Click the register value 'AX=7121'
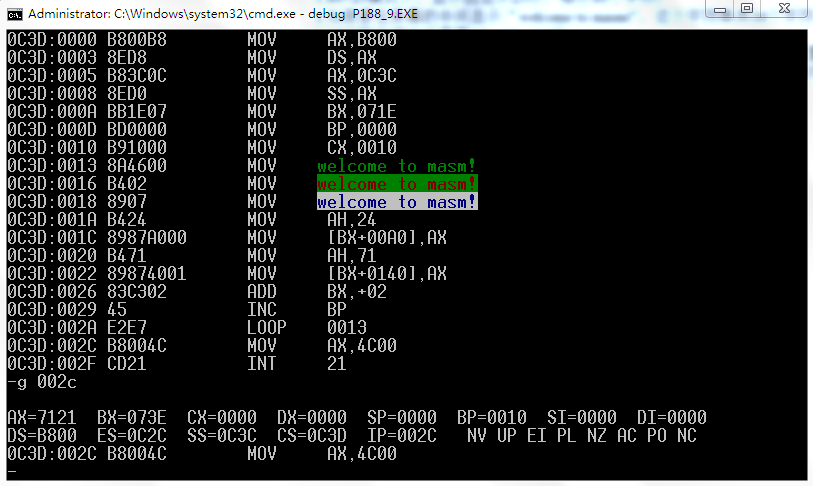Image resolution: width=813 pixels, height=486 pixels. (42, 418)
